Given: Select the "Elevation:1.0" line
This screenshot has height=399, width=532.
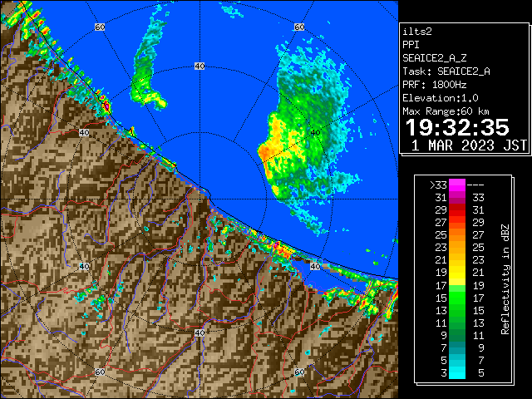Looking at the screenshot, I should coord(441,98).
